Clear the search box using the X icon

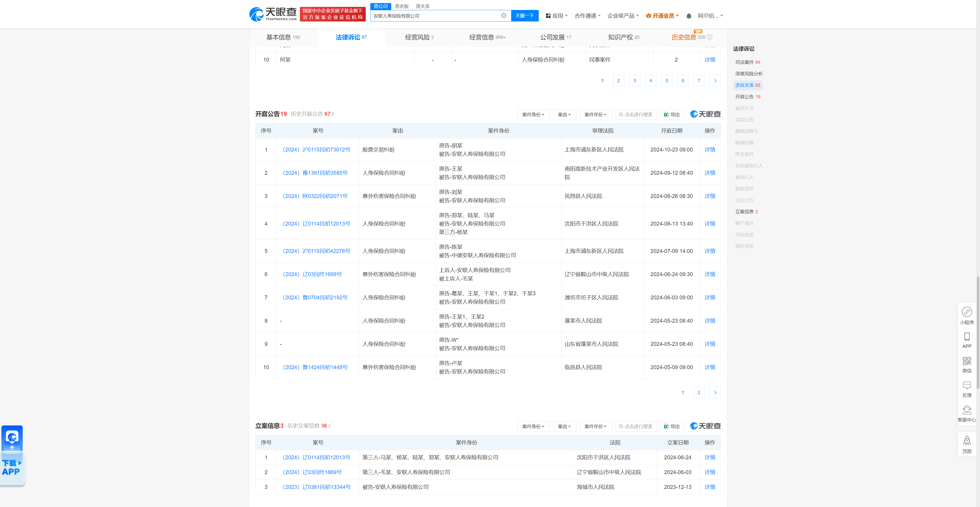click(504, 16)
